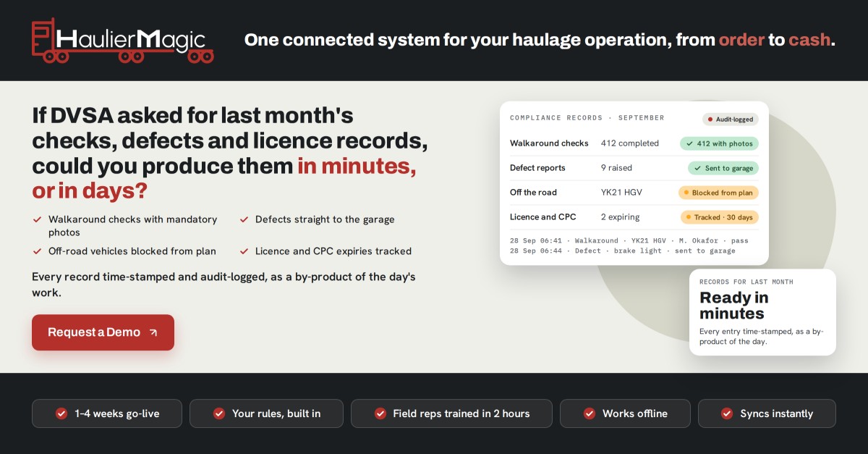Click the 412 completed value

pos(630,143)
